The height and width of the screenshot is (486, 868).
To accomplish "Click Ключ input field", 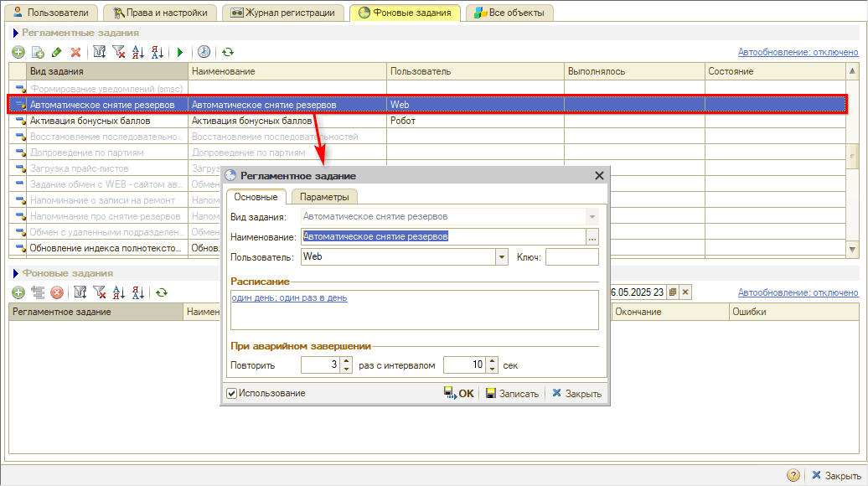I will 572,257.
